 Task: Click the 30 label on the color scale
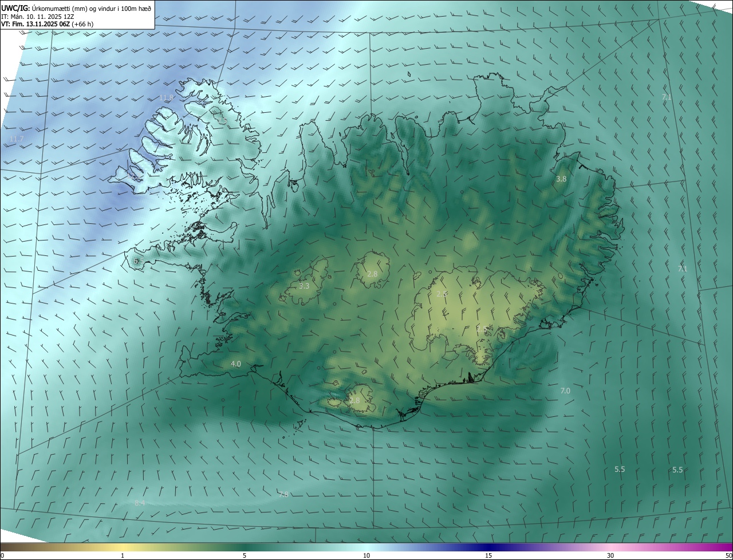tap(610, 555)
